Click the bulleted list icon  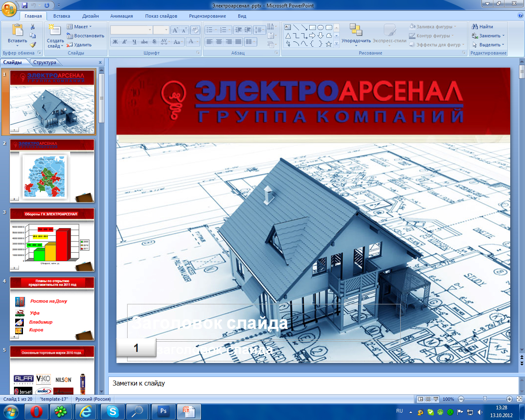tap(211, 30)
